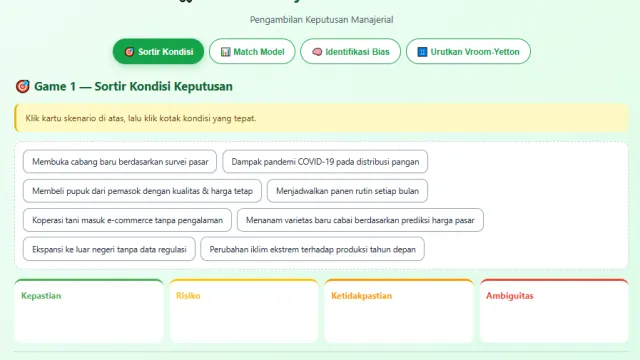The image size is (640, 360).
Task: Select card 'Koperasi tani masuk e-commerce tanpa pengalaman'
Action: 127,220
